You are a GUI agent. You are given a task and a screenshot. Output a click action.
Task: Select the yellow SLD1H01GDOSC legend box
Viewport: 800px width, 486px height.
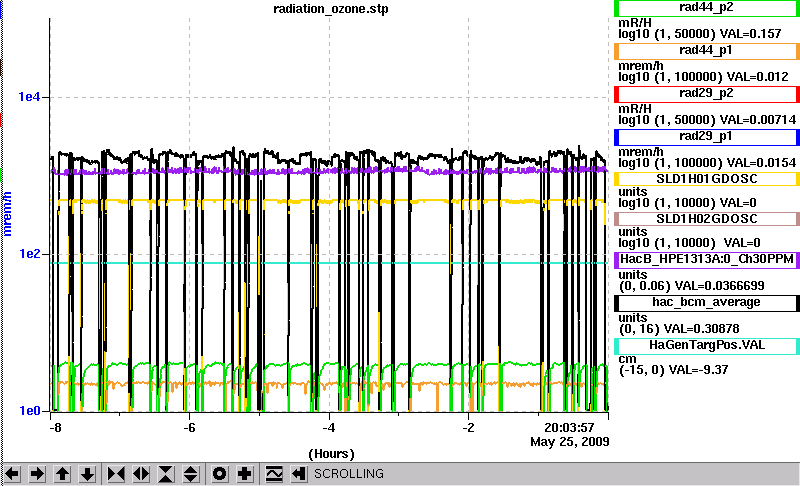pyautogui.click(x=707, y=178)
